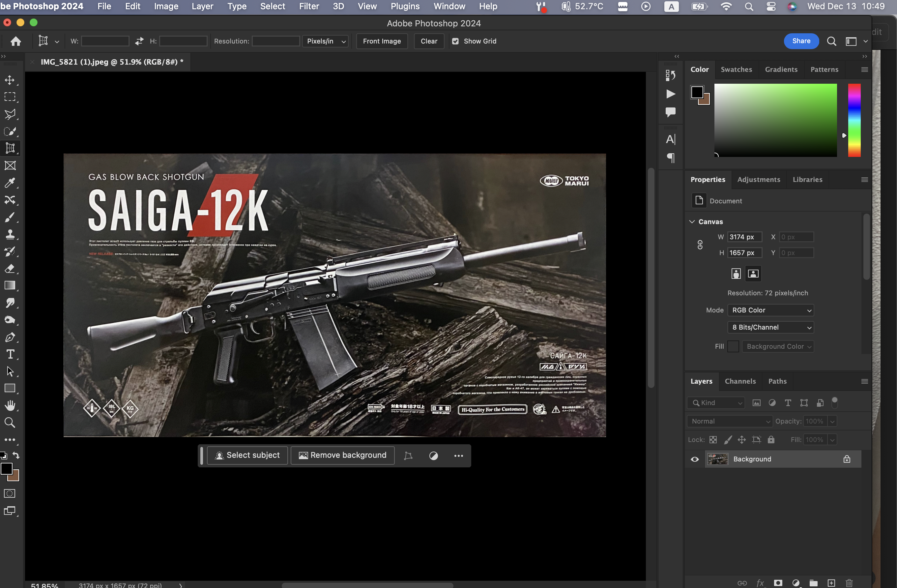Select the Eyedropper tool
Viewport: 897px width, 588px height.
10,183
